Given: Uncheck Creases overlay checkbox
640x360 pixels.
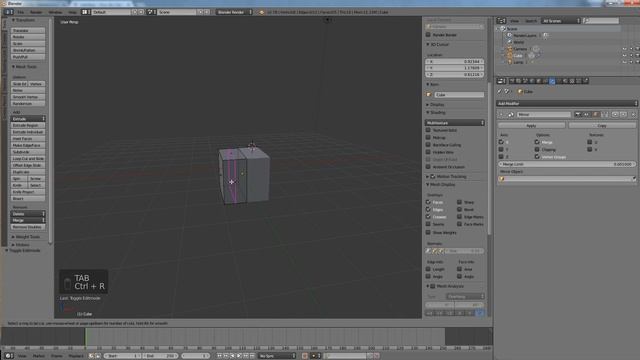Looking at the screenshot, I should click(x=428, y=217).
